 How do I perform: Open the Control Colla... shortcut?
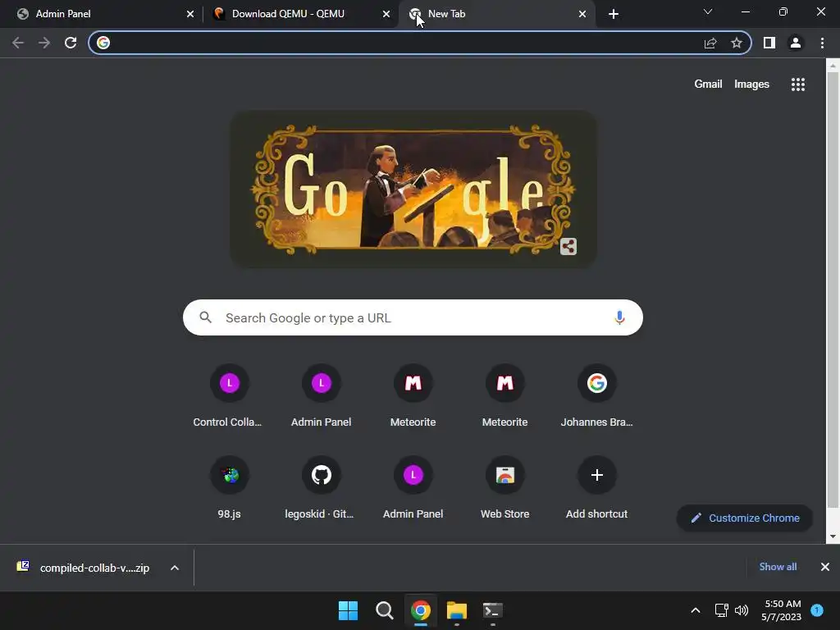coord(230,396)
